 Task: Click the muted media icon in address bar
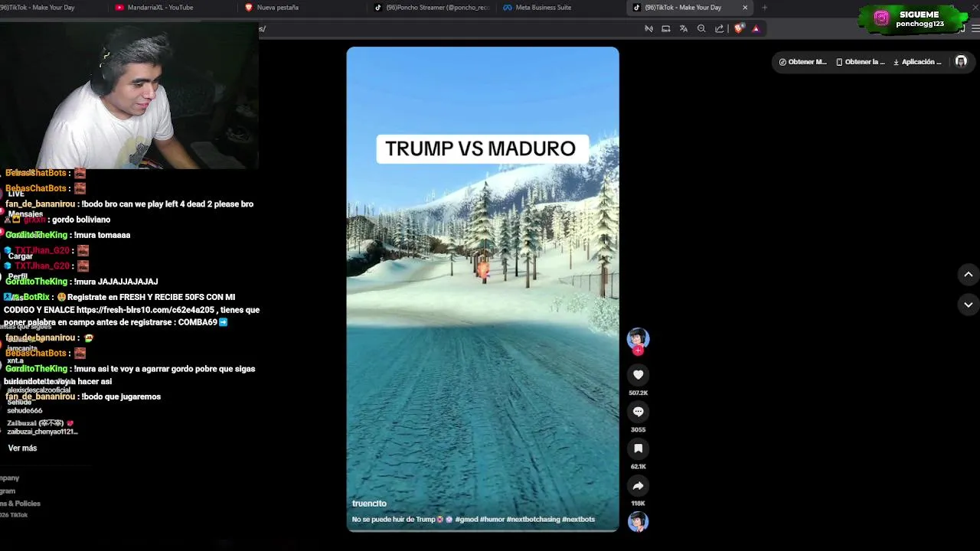coord(648,28)
